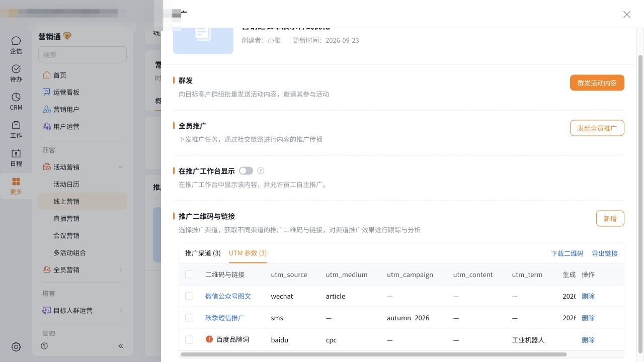Click the panel vertical scrollbar
This screenshot has height=362, width=644.
pos(640,204)
